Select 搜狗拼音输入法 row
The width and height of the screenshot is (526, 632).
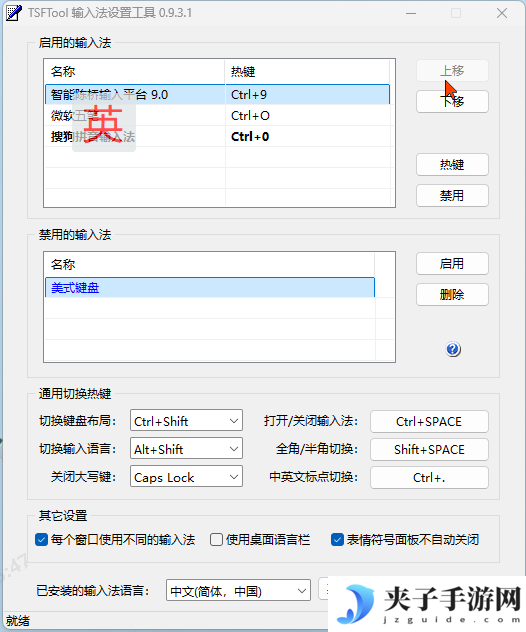pos(218,137)
